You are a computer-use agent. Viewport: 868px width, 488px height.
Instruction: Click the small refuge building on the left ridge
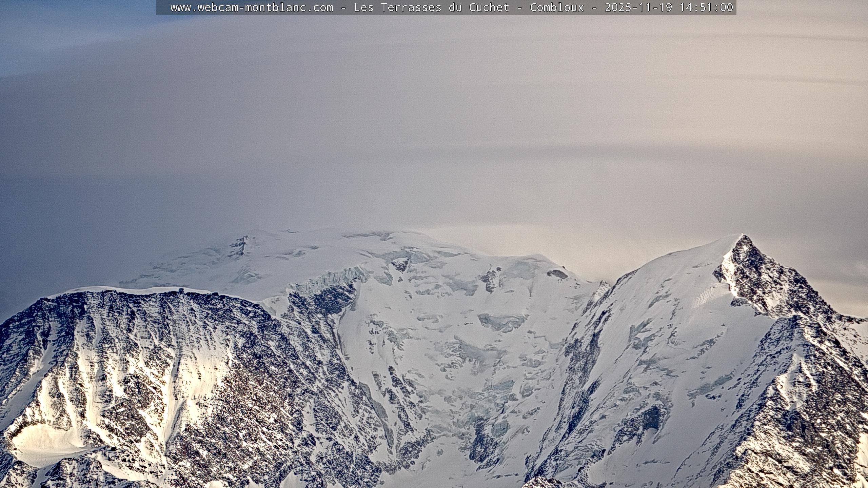182,290
